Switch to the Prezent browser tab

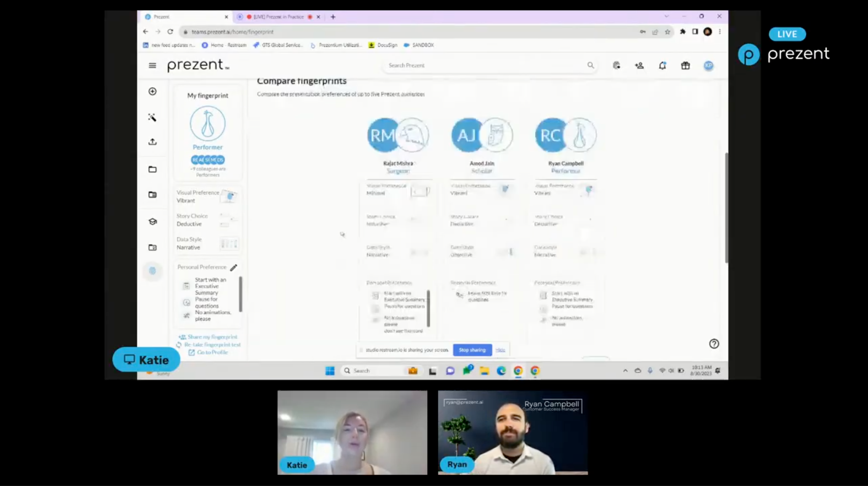click(x=185, y=17)
